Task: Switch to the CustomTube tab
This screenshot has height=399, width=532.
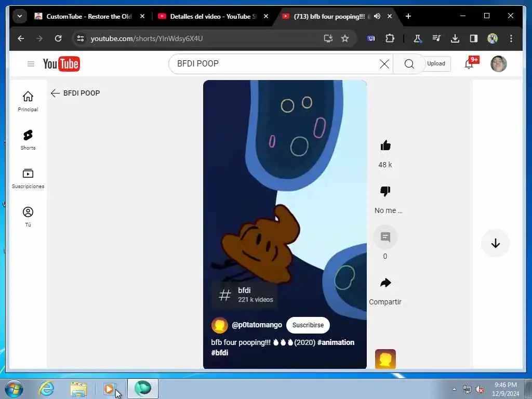Action: coord(89,16)
